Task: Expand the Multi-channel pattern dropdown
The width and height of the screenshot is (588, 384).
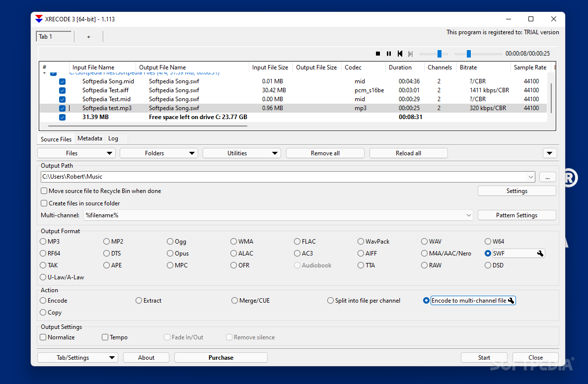Action: click(468, 215)
